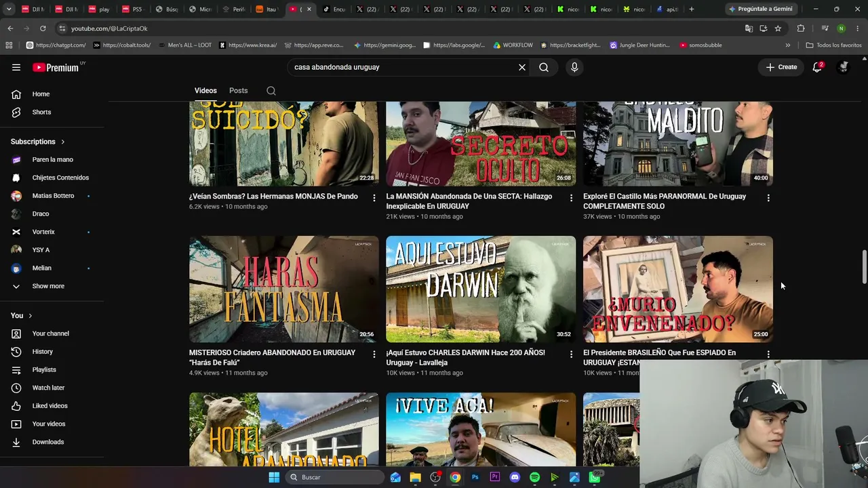Open options menu for Charles Darwin video
The width and height of the screenshot is (868, 488).
tap(571, 354)
